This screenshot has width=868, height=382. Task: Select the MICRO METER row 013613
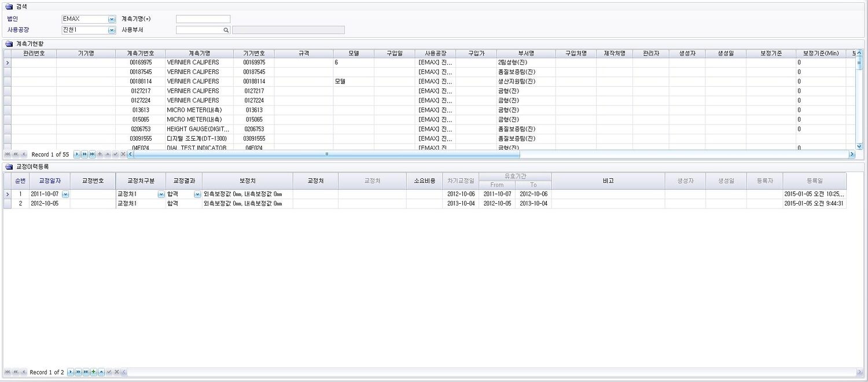pyautogui.click(x=197, y=110)
